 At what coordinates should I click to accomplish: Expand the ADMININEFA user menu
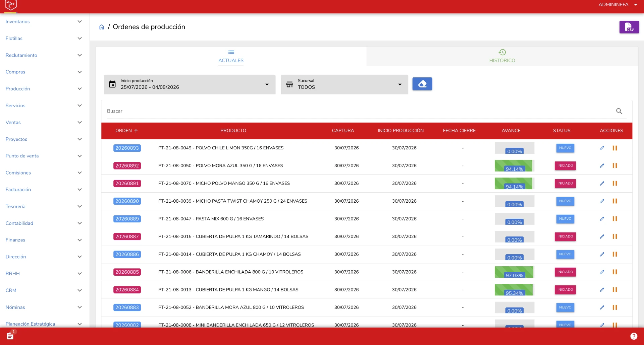pos(618,5)
